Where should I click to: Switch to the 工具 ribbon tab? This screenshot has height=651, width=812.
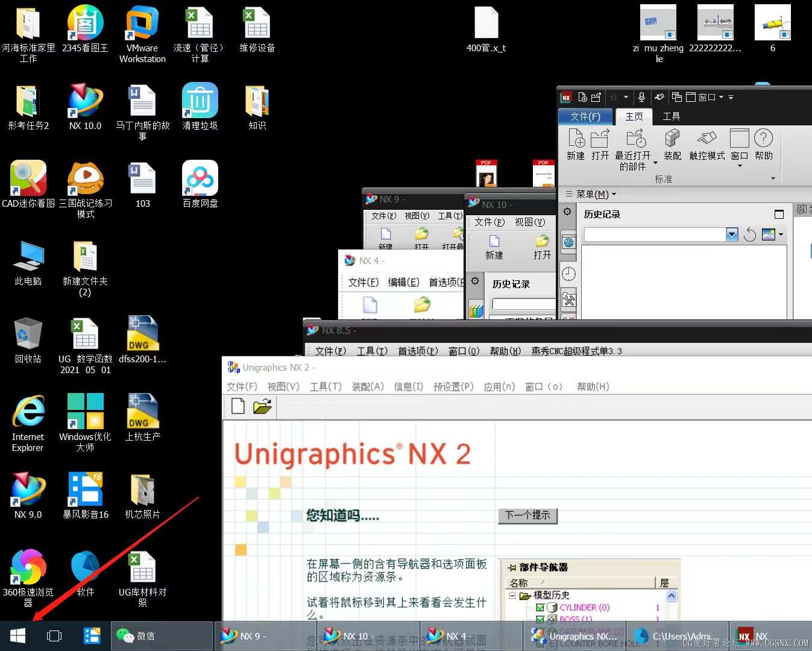click(x=671, y=116)
